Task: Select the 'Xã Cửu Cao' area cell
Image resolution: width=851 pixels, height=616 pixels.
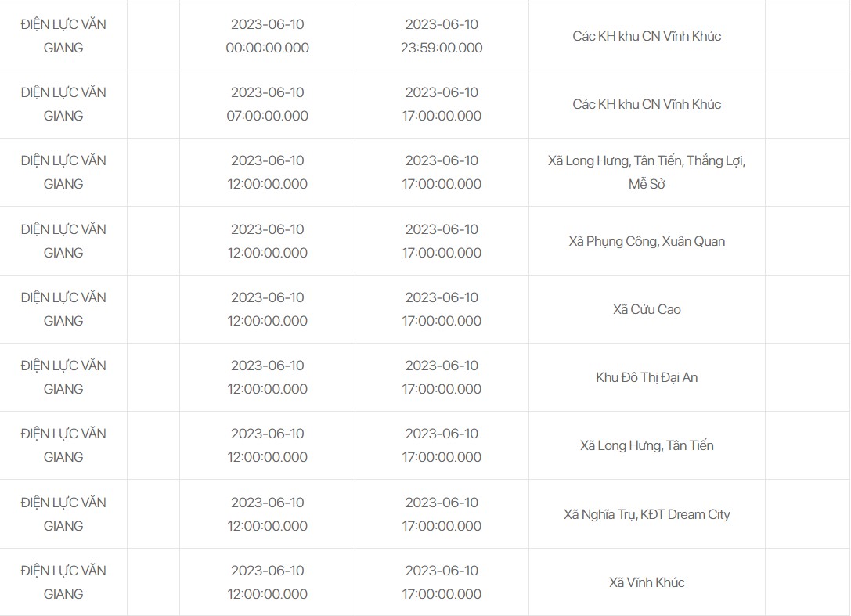Action: coord(647,309)
